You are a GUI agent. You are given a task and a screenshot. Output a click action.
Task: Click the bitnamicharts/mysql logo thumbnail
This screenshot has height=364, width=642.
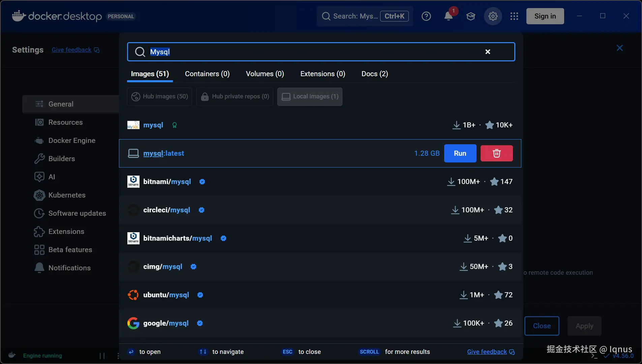133,238
